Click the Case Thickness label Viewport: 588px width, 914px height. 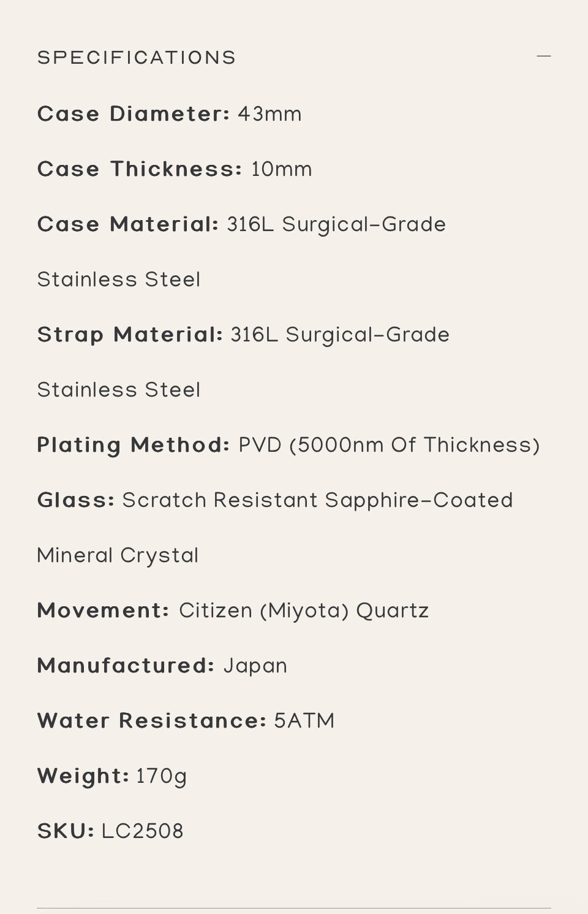point(140,169)
